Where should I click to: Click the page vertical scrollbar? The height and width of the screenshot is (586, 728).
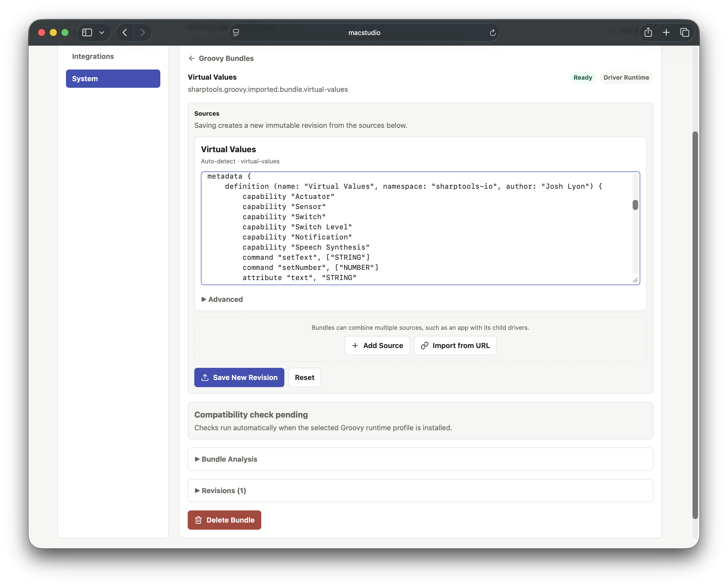[695, 325]
